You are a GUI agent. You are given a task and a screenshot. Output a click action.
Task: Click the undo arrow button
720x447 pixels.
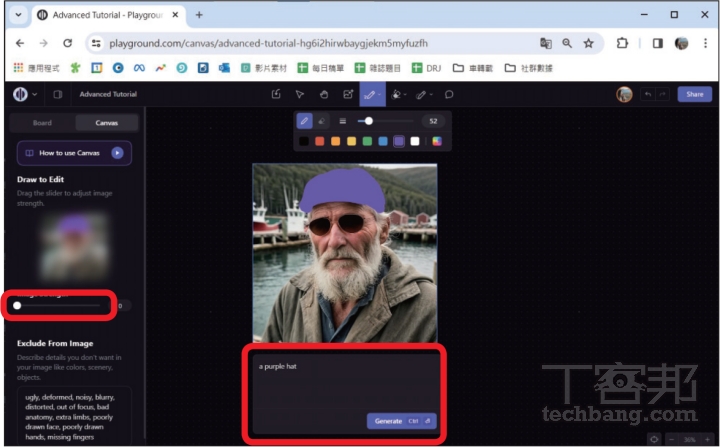click(x=648, y=94)
